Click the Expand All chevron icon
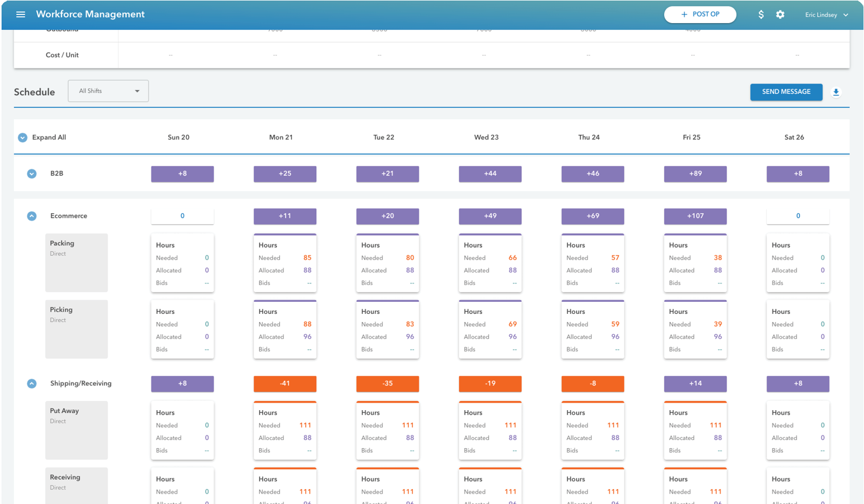Image resolution: width=864 pixels, height=504 pixels. click(x=22, y=137)
